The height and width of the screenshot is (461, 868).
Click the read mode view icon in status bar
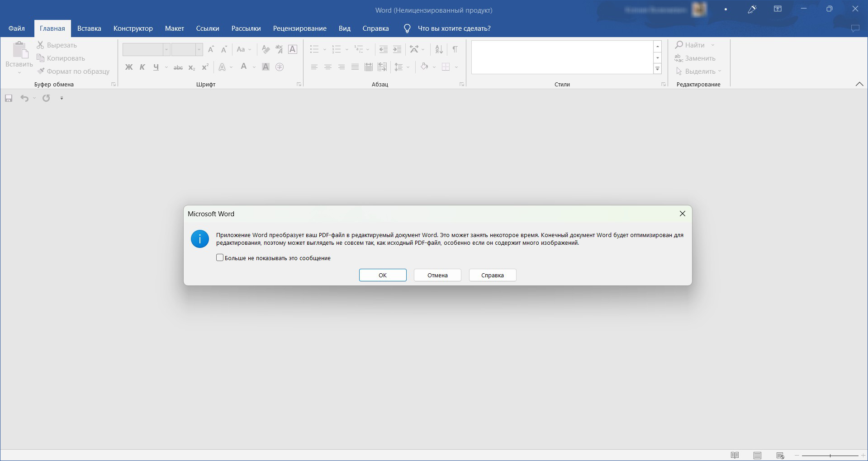click(x=735, y=455)
